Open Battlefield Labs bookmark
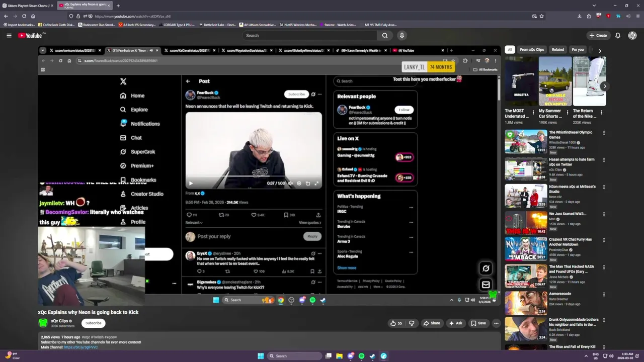Screen dimensions: 644x362 pos(217,25)
